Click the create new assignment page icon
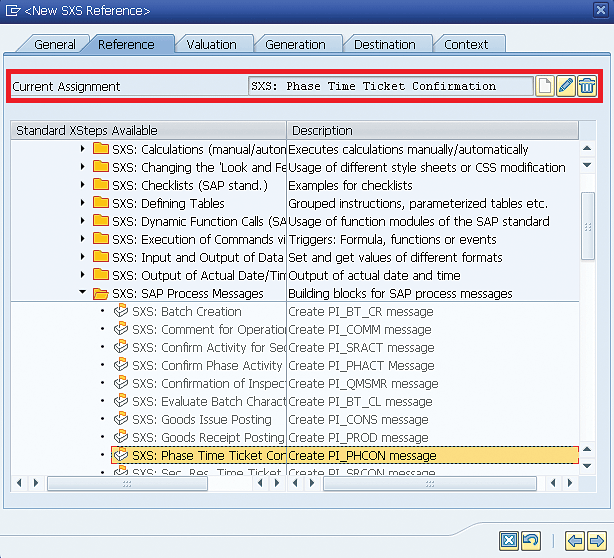The width and height of the screenshot is (614, 558). point(545,86)
